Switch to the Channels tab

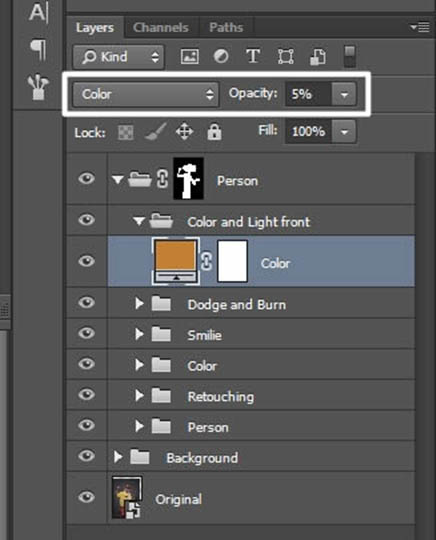point(161,28)
